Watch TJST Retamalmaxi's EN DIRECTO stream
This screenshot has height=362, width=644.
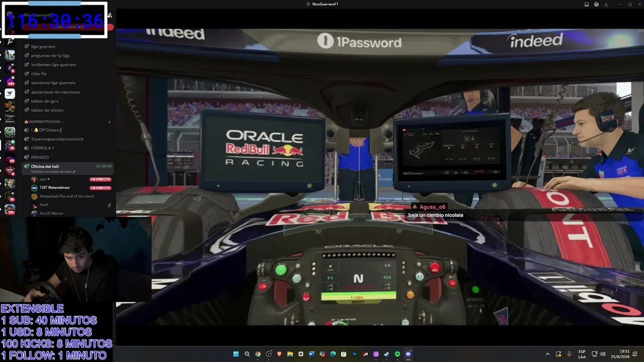click(100, 188)
